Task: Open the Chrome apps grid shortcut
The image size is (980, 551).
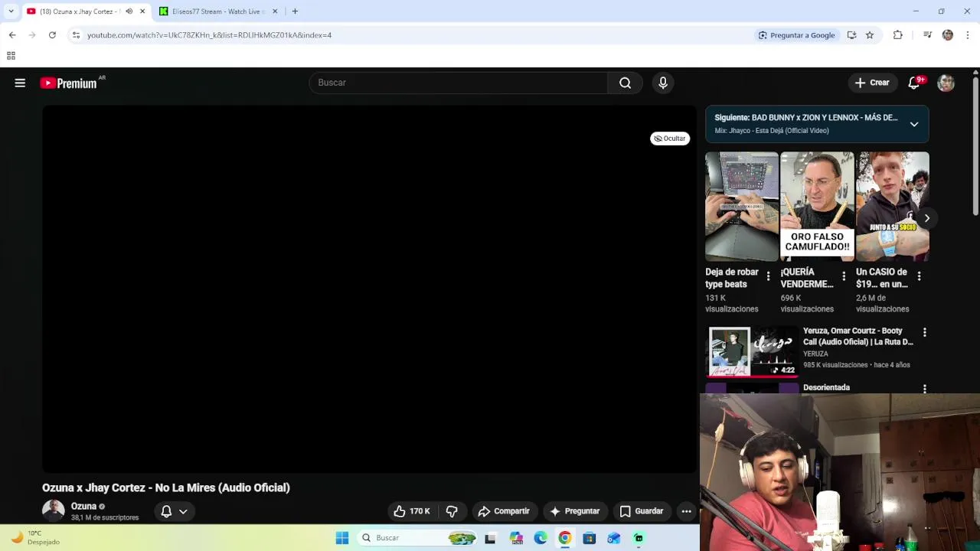Action: click(x=11, y=56)
